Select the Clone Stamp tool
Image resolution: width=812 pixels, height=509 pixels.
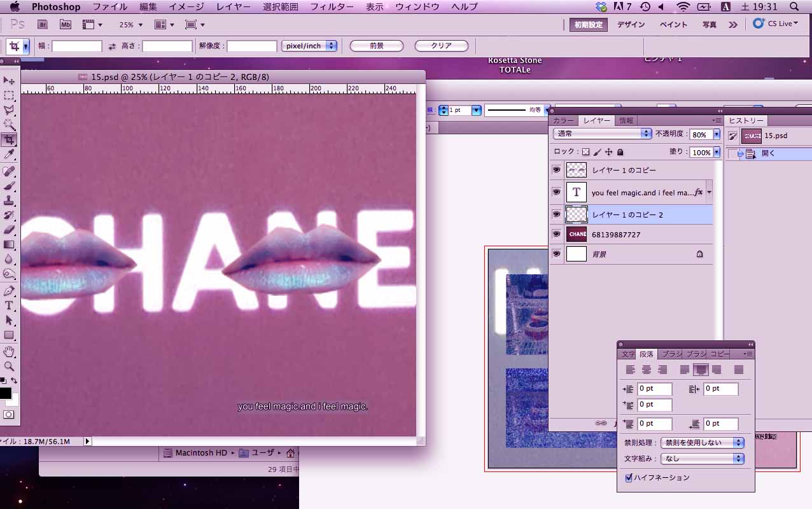pyautogui.click(x=9, y=200)
